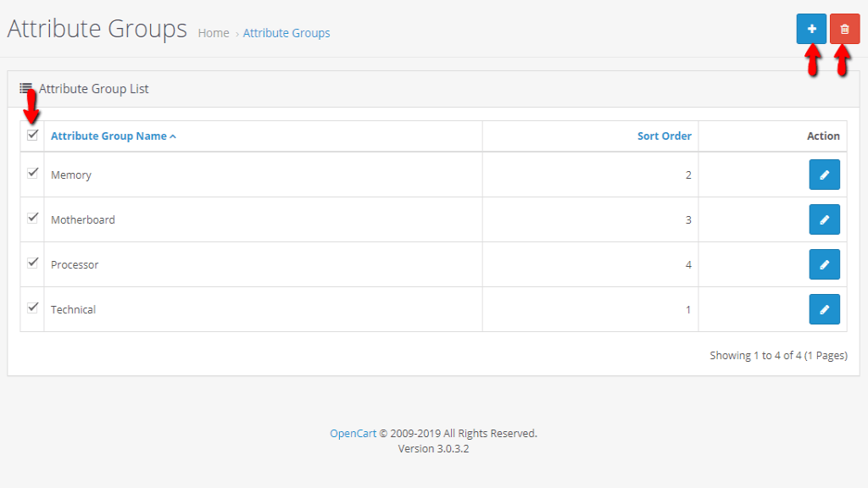868x488 pixels.
Task: Click the Attribute Groups page heading
Action: tap(97, 29)
